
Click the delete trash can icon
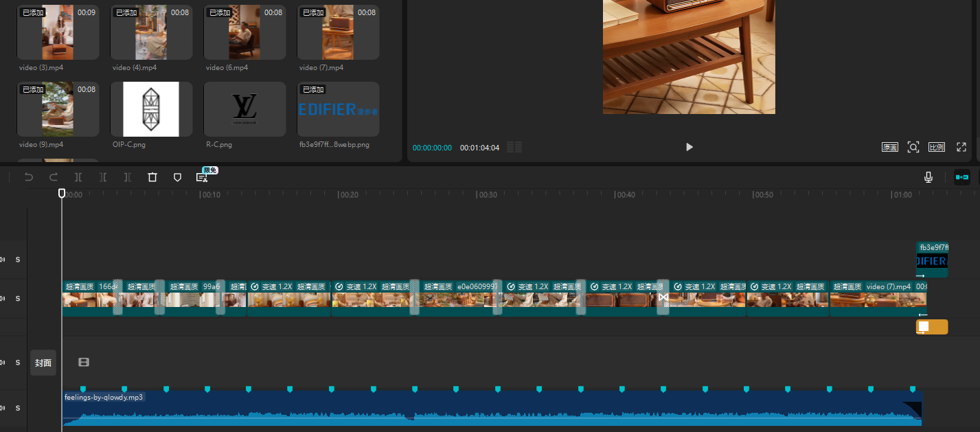(152, 177)
